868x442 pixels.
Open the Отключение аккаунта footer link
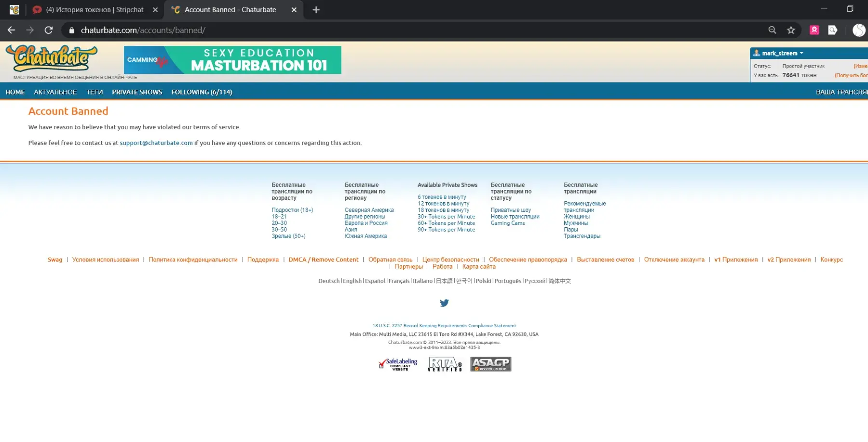pyautogui.click(x=674, y=260)
